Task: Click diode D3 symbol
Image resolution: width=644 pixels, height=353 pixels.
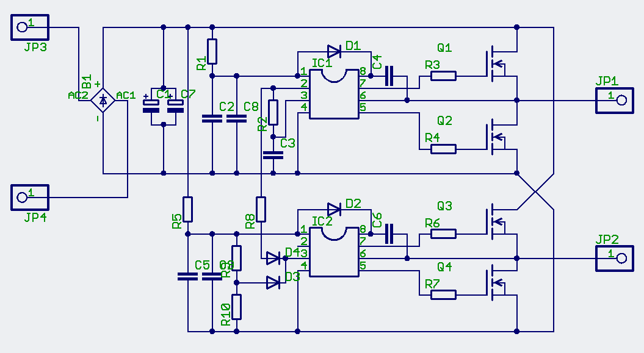Action: [273, 282]
